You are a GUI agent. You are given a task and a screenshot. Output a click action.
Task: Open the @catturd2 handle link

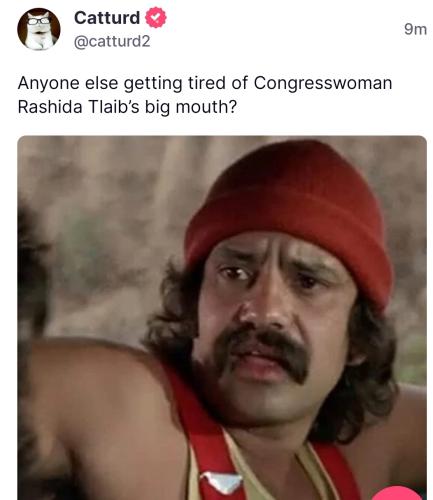coord(112,42)
